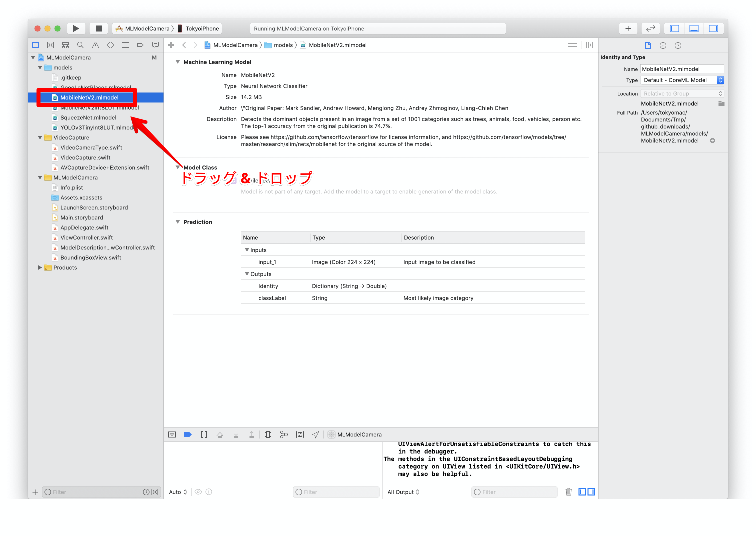Expand the Products folder
This screenshot has width=756, height=536.
(x=40, y=267)
